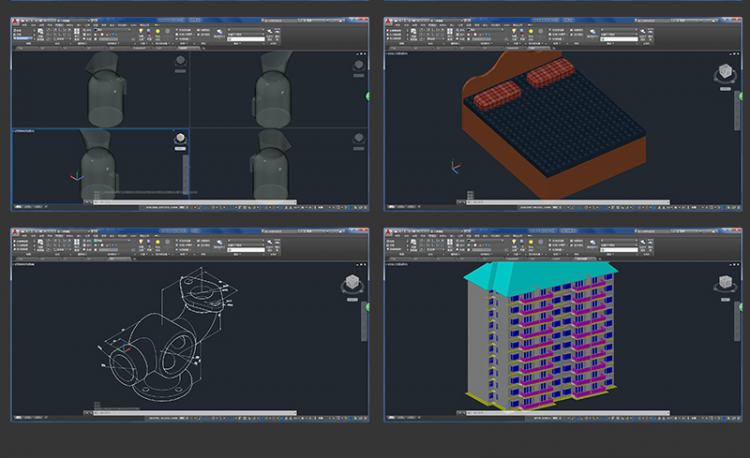Click the navigation bar beside the bed model
The width and height of the screenshot is (750, 458).
pyautogui.click(x=737, y=110)
